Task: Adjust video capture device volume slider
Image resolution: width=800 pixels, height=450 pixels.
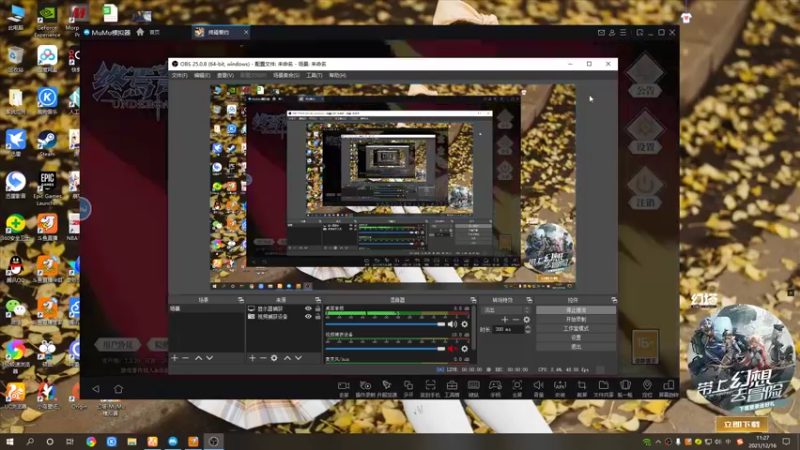Action: 385,349
